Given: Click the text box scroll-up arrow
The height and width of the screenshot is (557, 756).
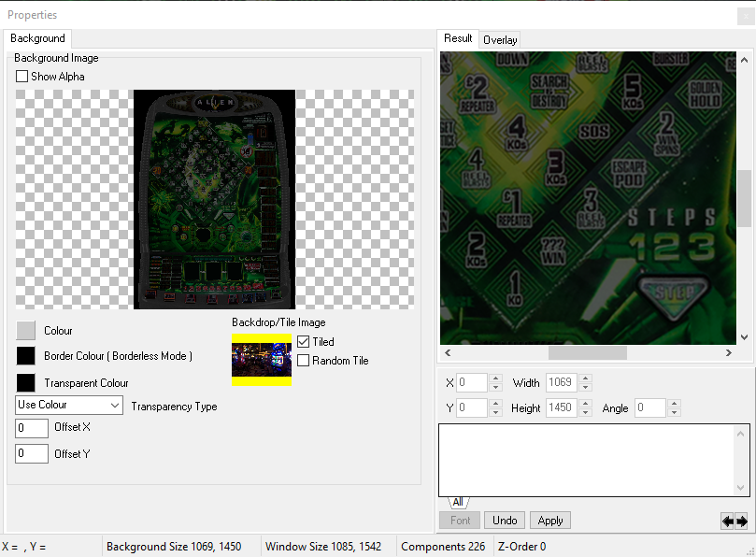Looking at the screenshot, I should (740, 434).
